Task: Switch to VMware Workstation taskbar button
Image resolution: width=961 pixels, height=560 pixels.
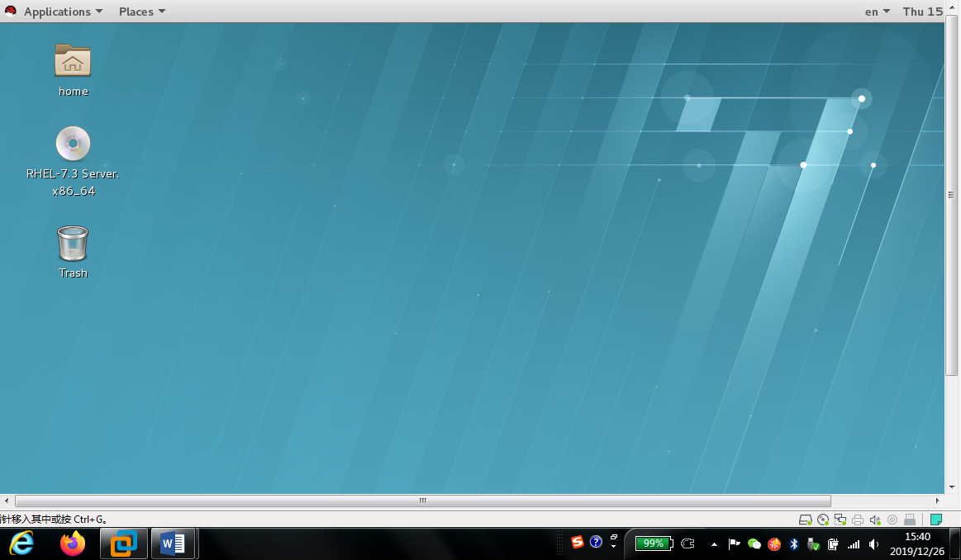Action: (124, 543)
